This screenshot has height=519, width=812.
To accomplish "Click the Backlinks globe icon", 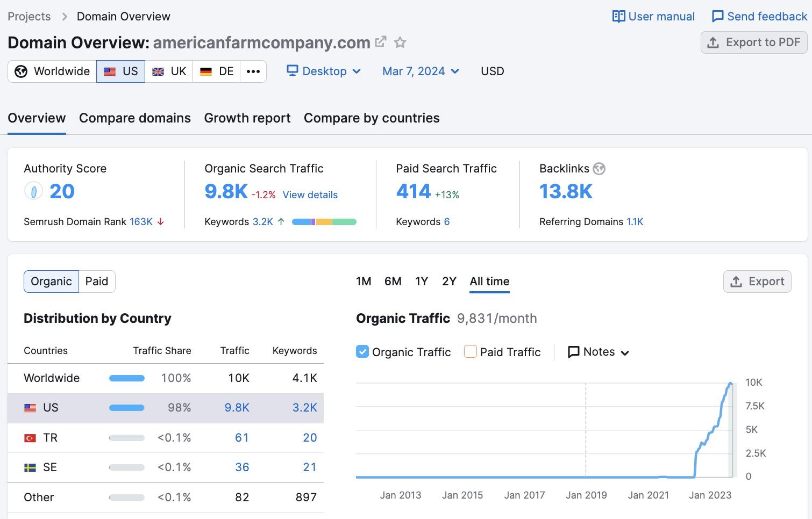I will (599, 169).
